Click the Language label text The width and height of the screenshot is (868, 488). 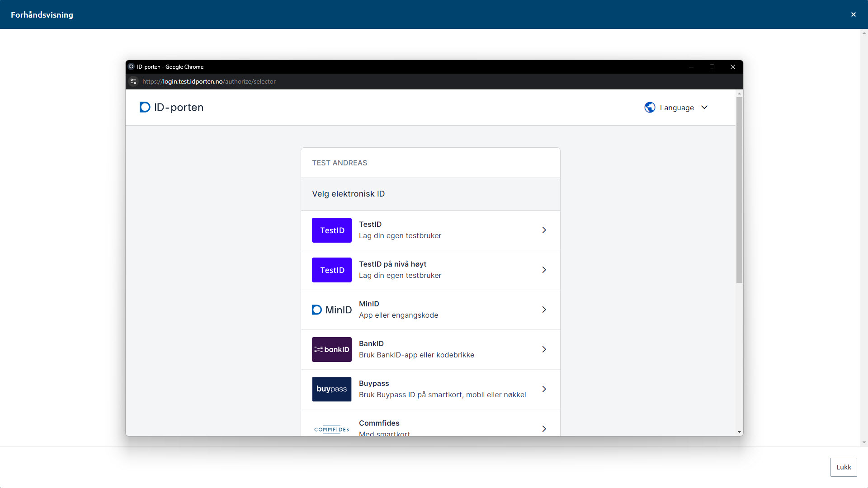(x=676, y=108)
